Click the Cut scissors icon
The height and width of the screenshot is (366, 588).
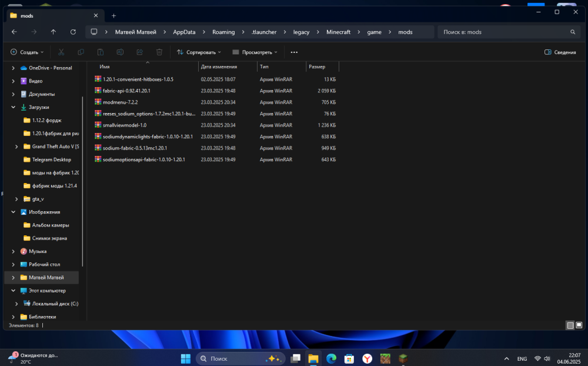point(61,52)
